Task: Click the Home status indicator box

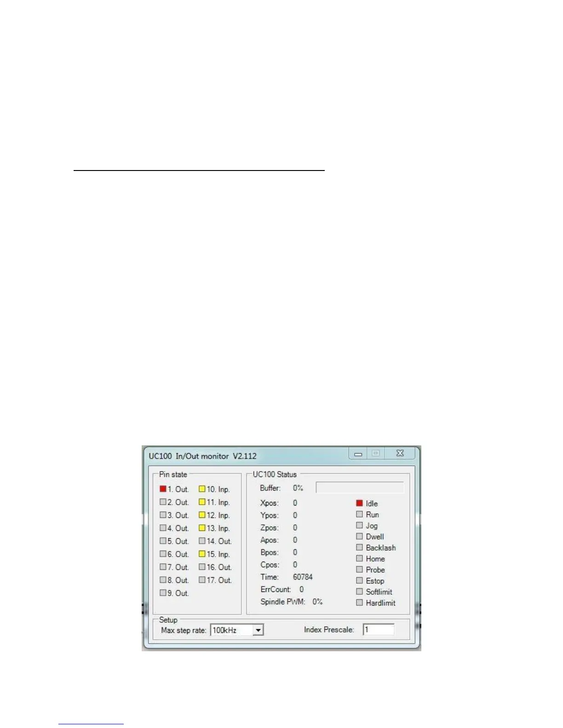Action: pyautogui.click(x=360, y=558)
